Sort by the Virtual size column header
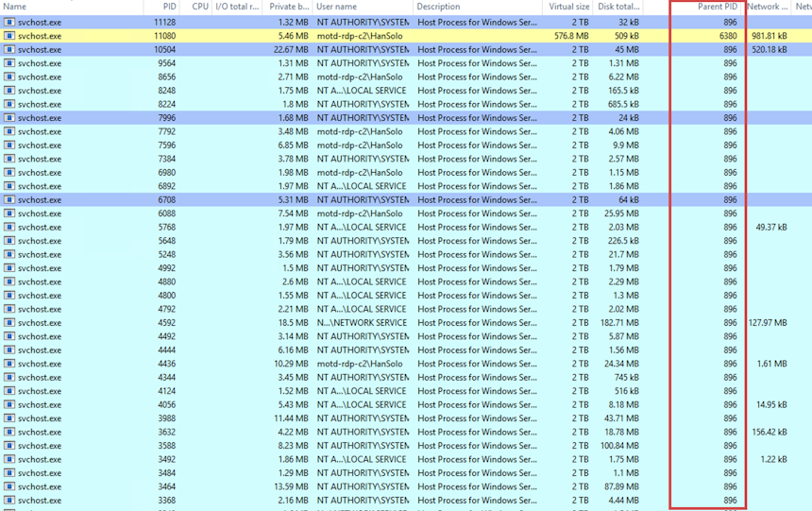Viewport: 812px width, 511px height. click(567, 7)
